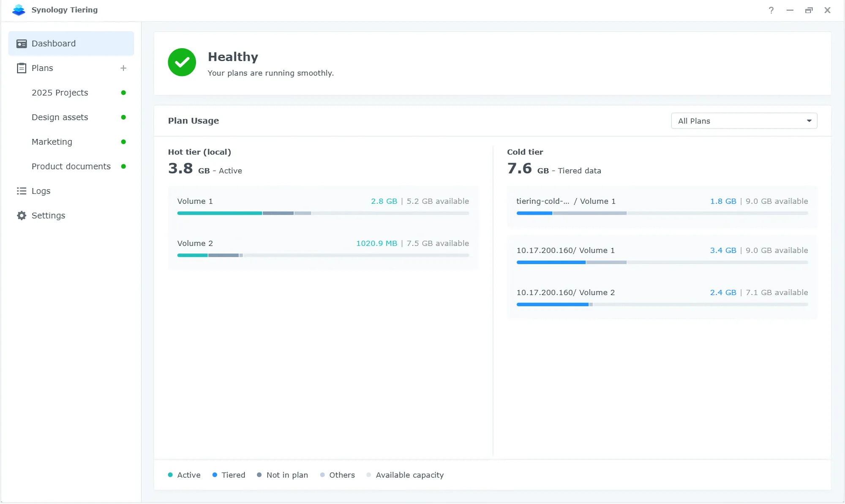Click the Logs list icon
The width and height of the screenshot is (845, 504).
[22, 191]
